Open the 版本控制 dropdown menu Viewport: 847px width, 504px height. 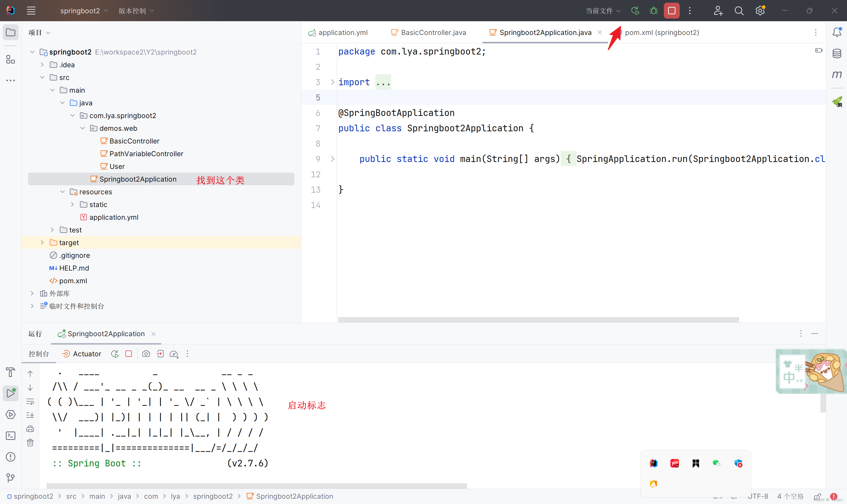coord(136,11)
